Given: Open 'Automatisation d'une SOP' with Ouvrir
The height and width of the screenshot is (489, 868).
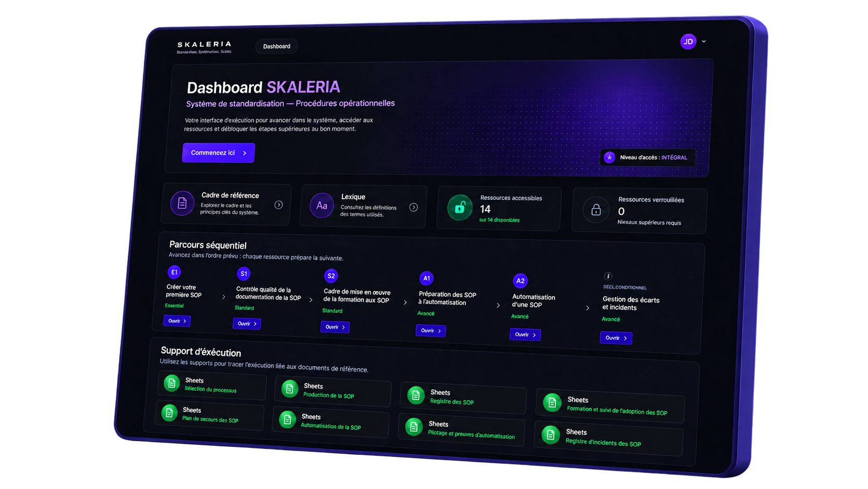Looking at the screenshot, I should coord(525,335).
